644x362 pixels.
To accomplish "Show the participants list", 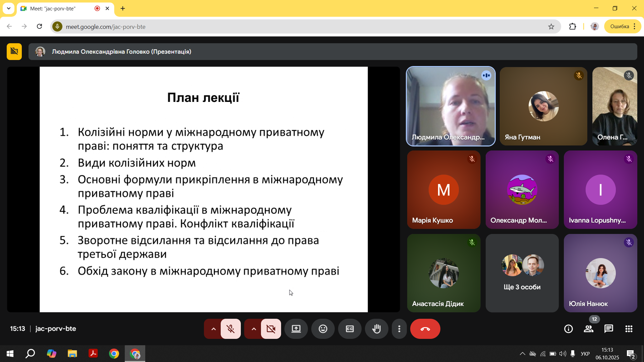I will click(588, 329).
